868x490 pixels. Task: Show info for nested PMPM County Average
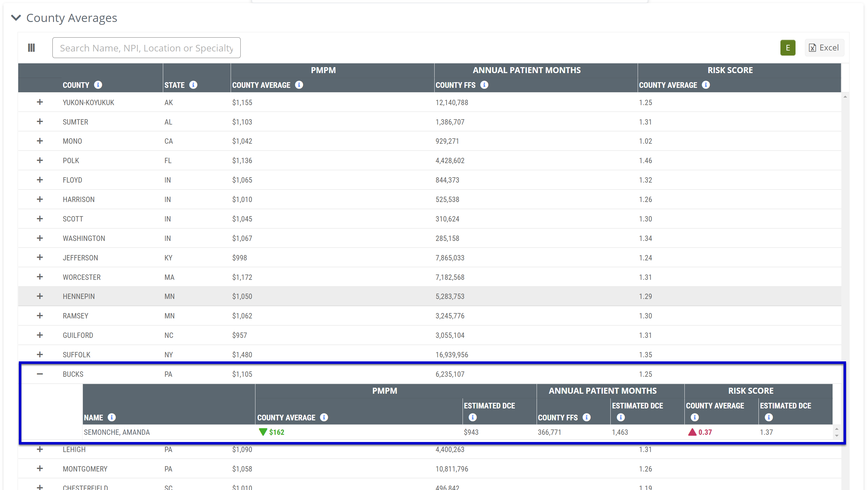[324, 418]
